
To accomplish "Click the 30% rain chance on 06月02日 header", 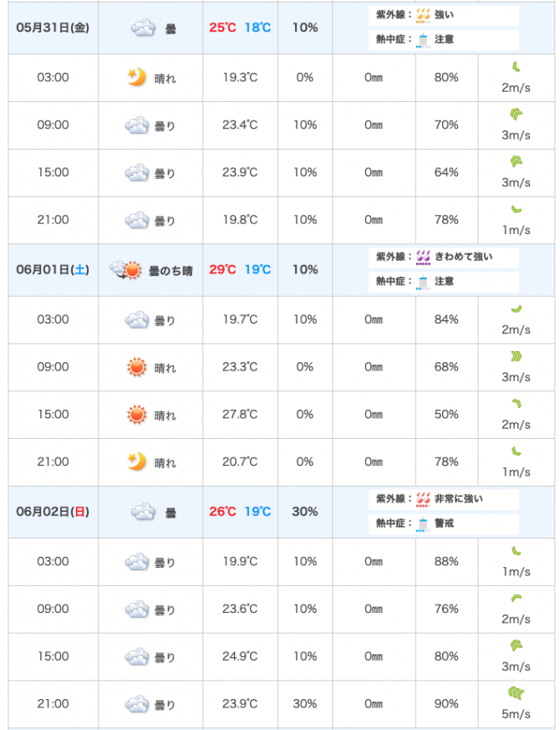I will (305, 512).
